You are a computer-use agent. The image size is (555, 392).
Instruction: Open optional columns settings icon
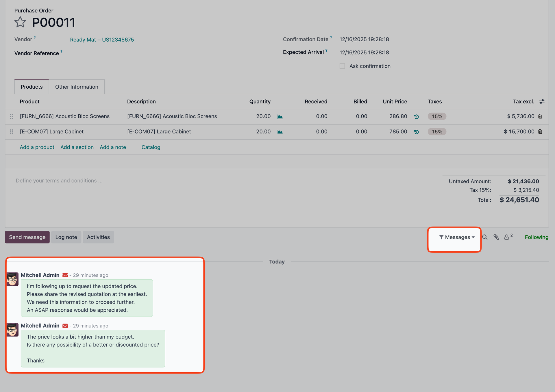542,102
